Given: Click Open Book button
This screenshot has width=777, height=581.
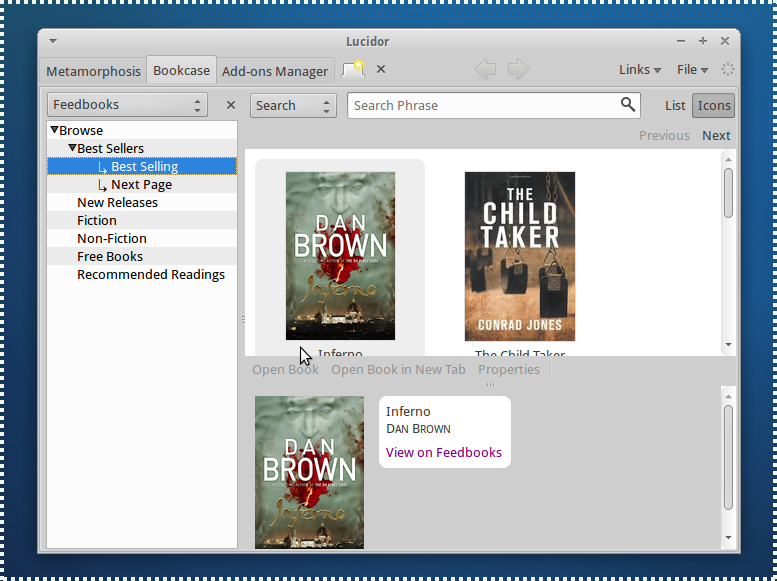Looking at the screenshot, I should pos(285,370).
